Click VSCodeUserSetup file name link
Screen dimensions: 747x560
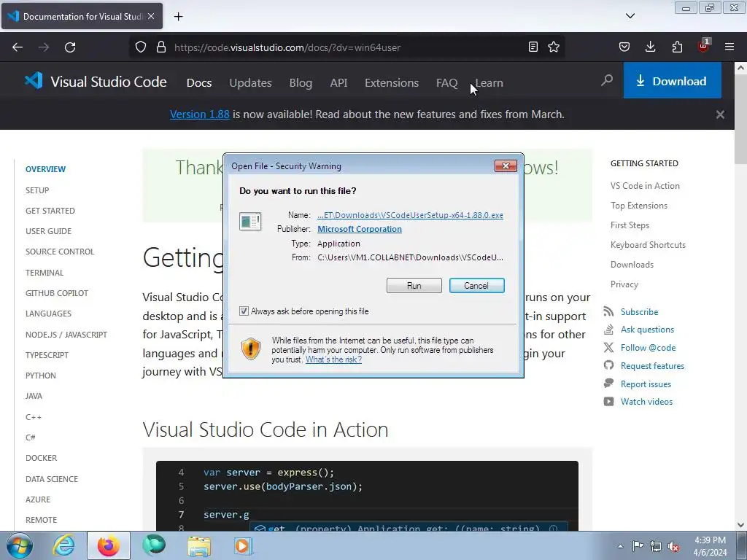tap(410, 215)
